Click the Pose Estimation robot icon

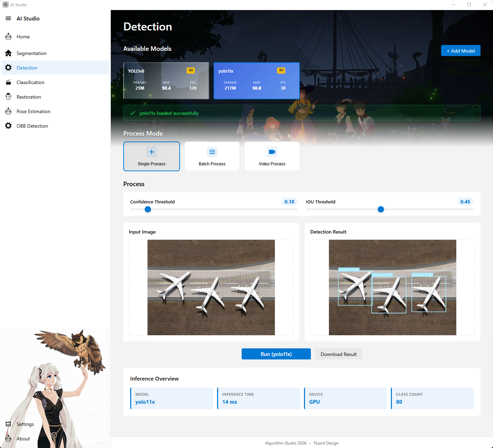(x=8, y=111)
